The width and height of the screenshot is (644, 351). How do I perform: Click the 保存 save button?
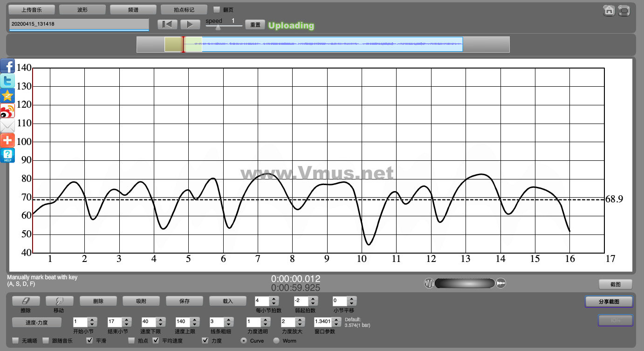(184, 301)
